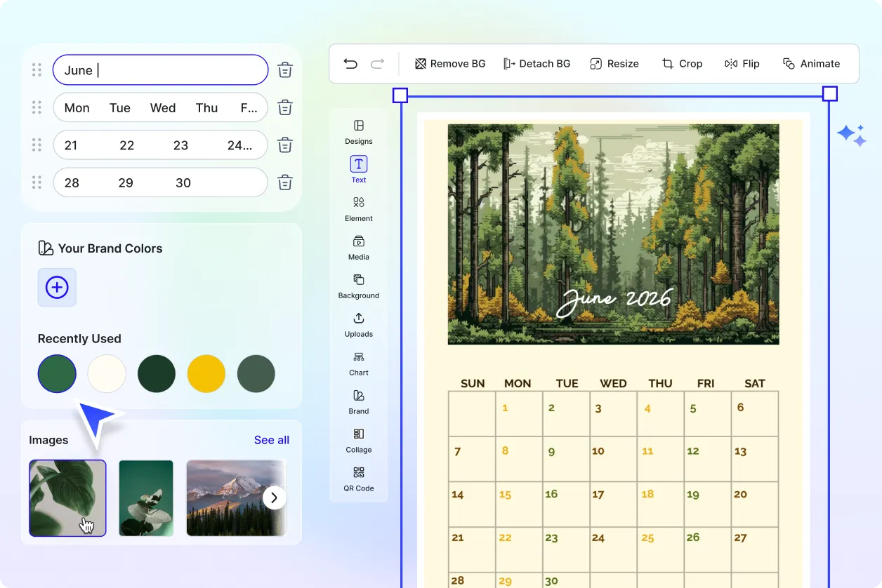This screenshot has width=882, height=588.
Task: Show next images with arrow button
Action: coord(274,498)
